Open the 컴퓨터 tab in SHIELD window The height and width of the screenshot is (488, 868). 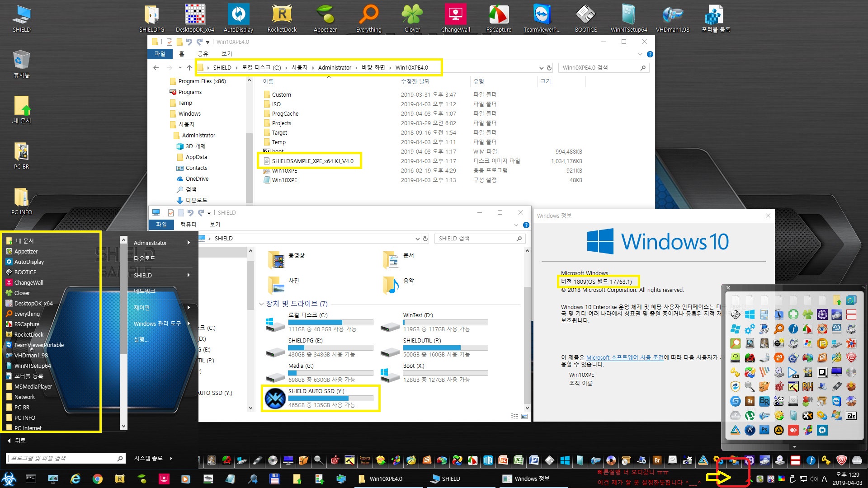[x=188, y=225]
